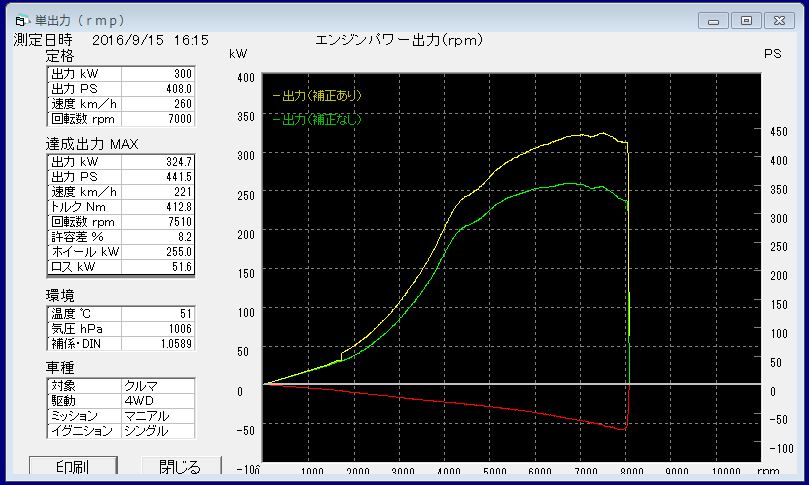Click the yellow 出力(補正あり) legend label

click(x=316, y=96)
